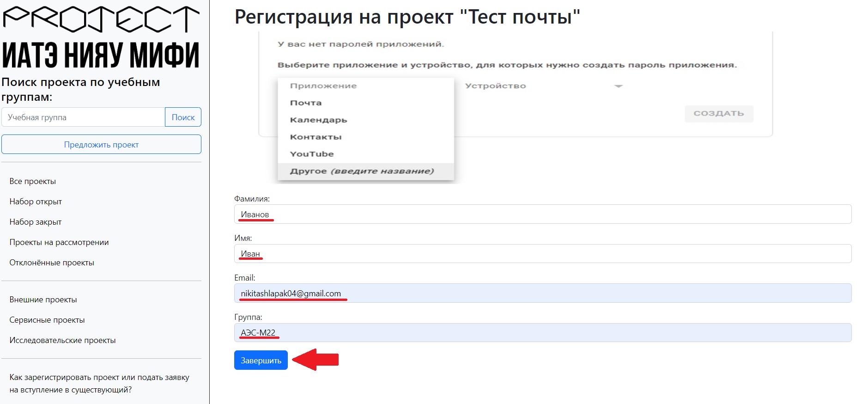Open Проекты на рассмотрении
This screenshot has height=404, width=868.
pos(59,242)
